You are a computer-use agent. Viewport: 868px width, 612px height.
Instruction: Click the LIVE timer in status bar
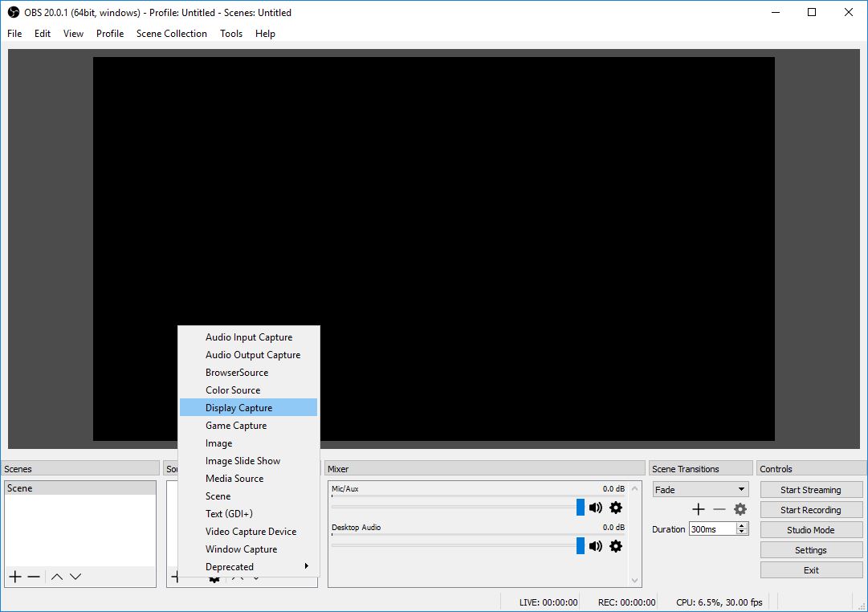(x=548, y=602)
